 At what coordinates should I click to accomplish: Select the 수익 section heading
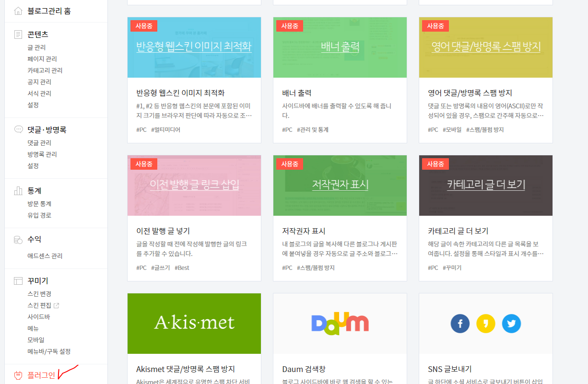(x=34, y=239)
